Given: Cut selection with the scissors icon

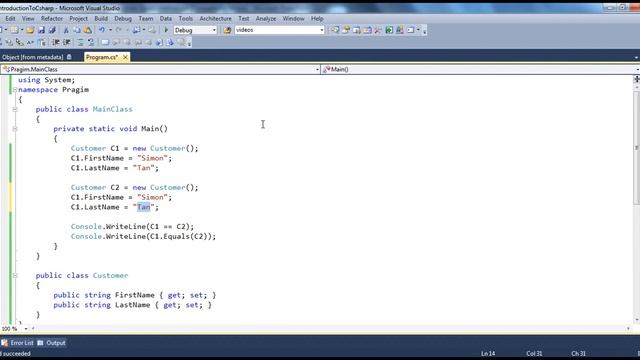Looking at the screenshot, I should (x=66, y=30).
